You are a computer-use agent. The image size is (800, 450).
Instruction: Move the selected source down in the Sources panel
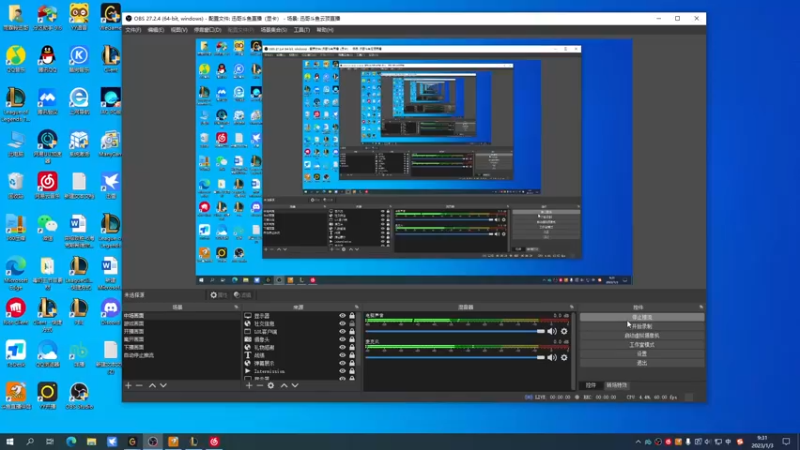(295, 386)
